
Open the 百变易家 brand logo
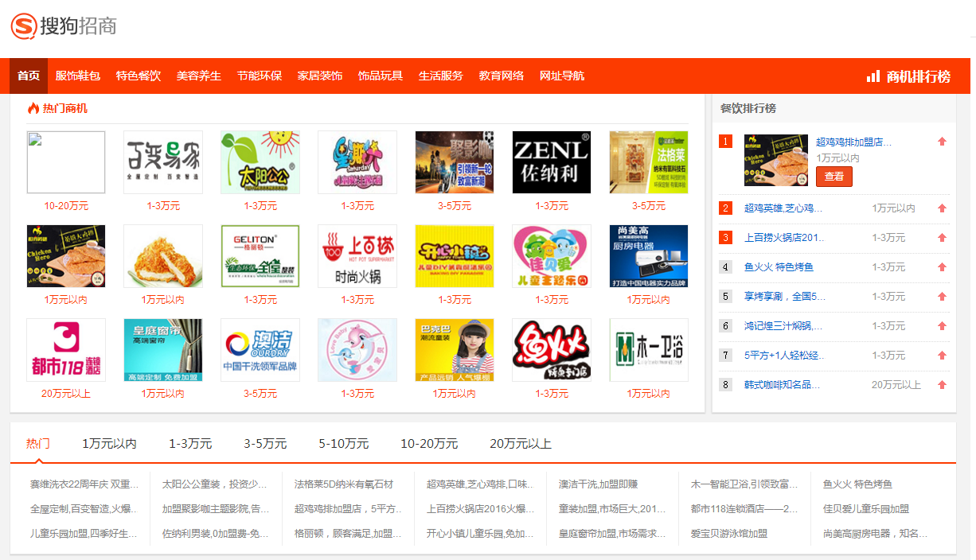pos(163,162)
